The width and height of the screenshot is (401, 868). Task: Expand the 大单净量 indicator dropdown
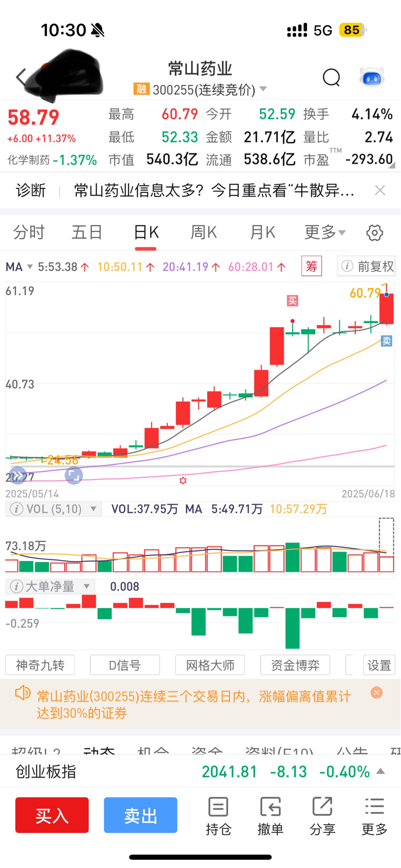tap(87, 586)
